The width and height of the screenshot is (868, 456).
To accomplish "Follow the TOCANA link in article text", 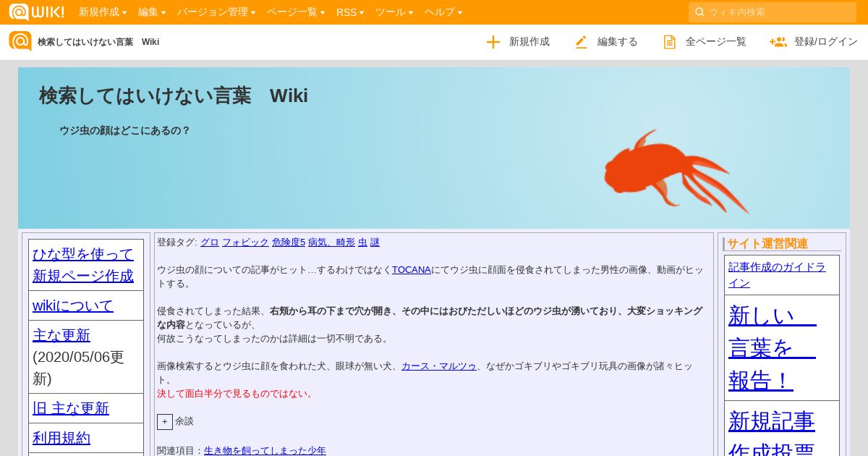I will [x=412, y=270].
